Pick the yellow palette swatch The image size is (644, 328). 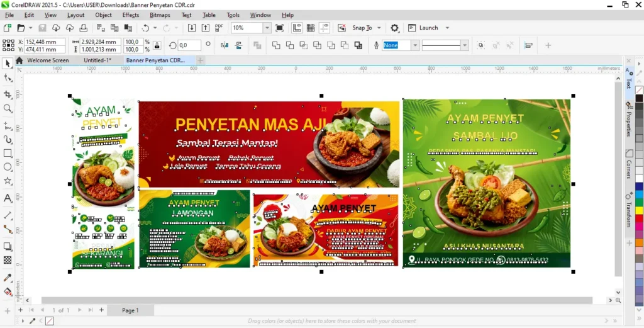pyautogui.click(x=640, y=210)
